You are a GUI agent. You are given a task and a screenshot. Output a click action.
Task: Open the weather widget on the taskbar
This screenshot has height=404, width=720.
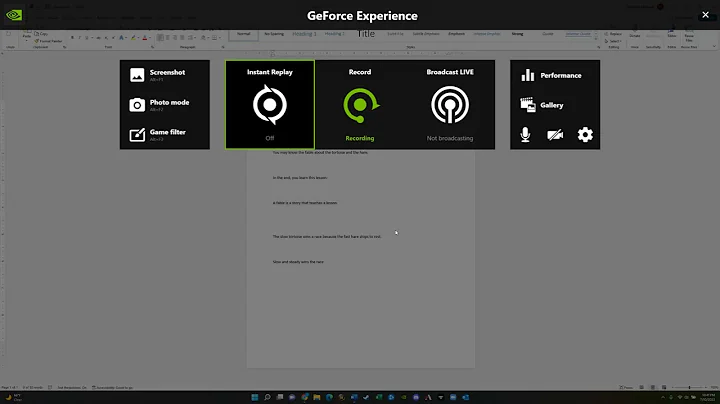pos(14,397)
